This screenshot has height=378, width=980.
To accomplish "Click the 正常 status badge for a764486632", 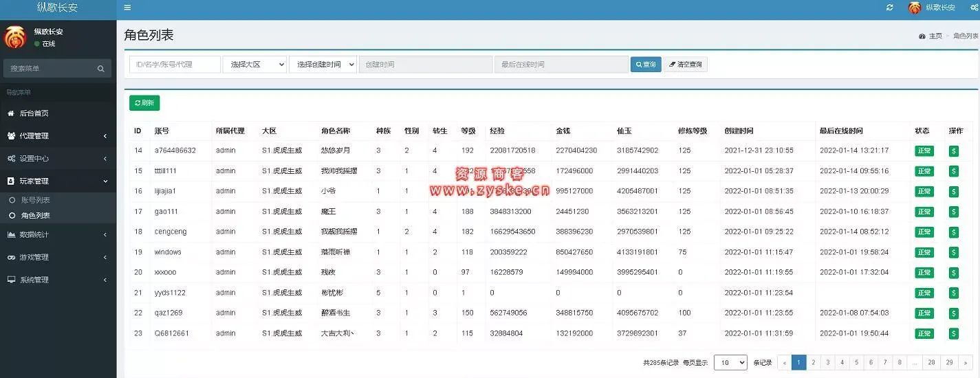I will click(x=924, y=151).
